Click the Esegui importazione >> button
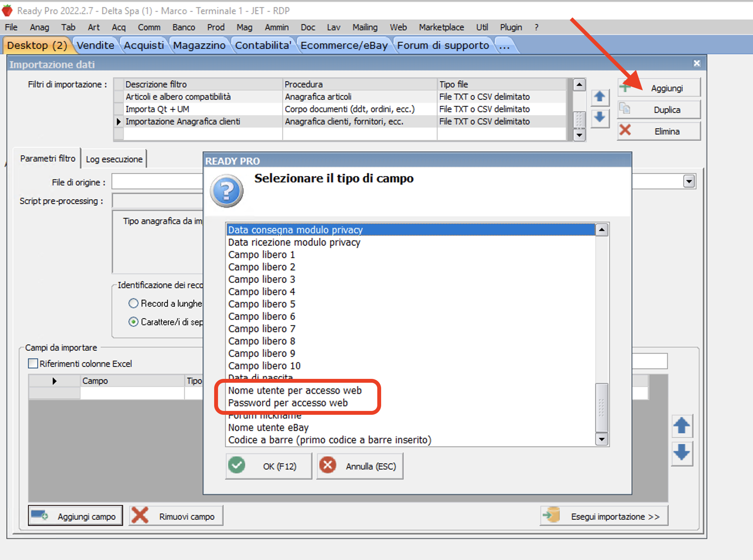 604,516
